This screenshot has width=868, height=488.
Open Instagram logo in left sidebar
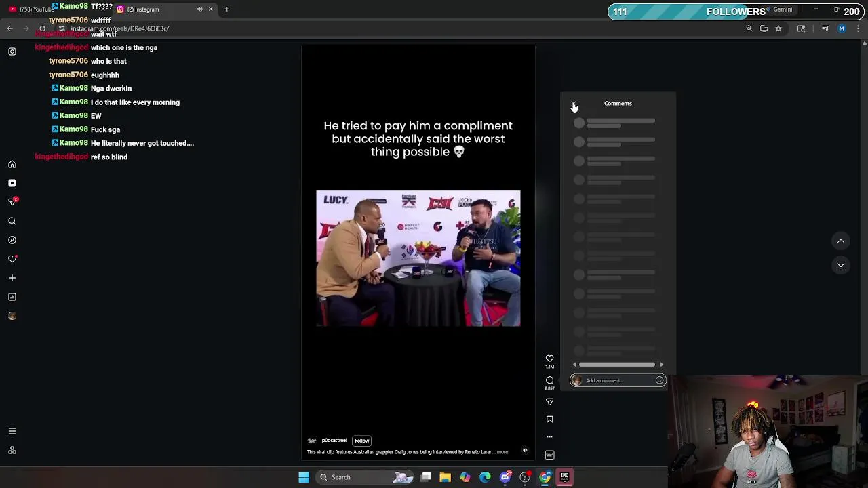click(x=12, y=52)
